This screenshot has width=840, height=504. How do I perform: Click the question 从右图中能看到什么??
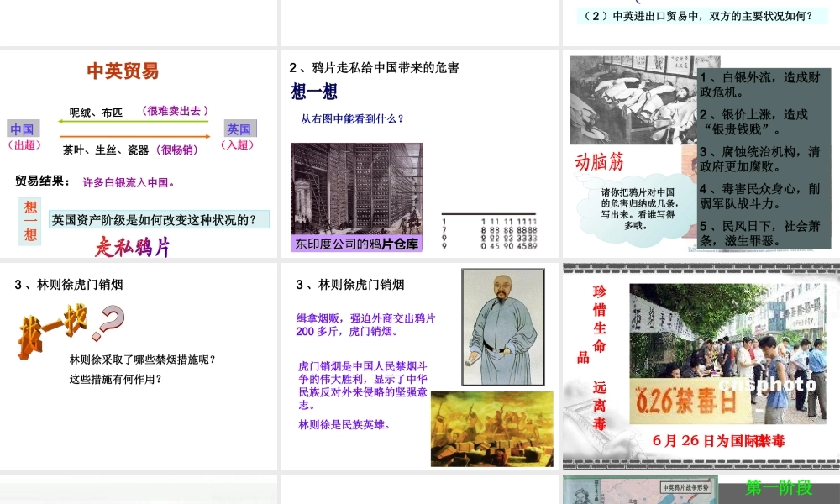352,119
